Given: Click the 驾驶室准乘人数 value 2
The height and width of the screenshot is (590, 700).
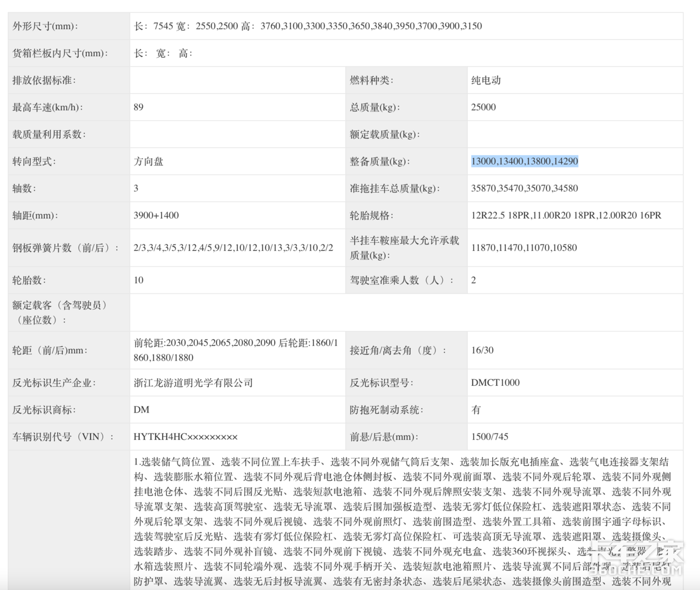Looking at the screenshot, I should (474, 280).
